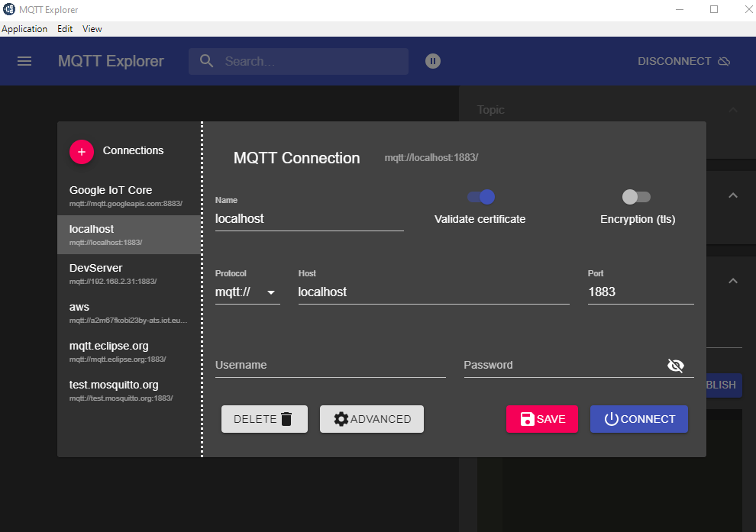Click the search magnifier icon
Screen dimensions: 756x532
[x=205, y=61]
